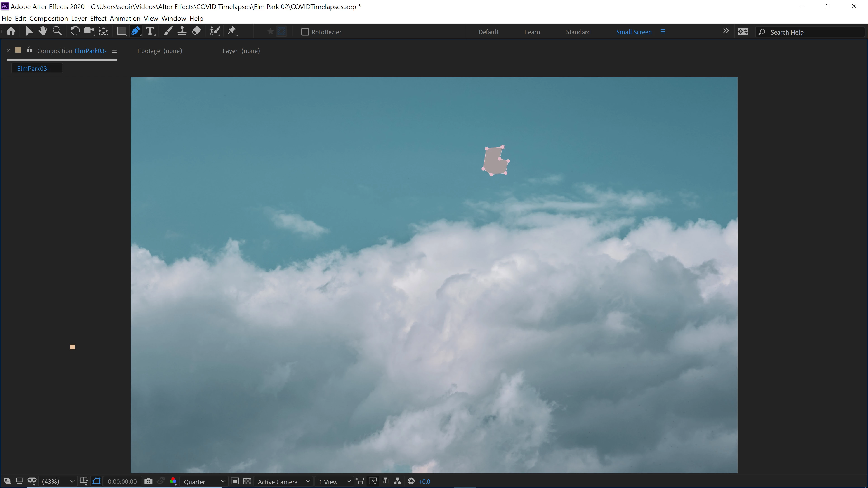The image size is (868, 488).
Task: Switch to the Standard workspace
Action: tap(578, 32)
